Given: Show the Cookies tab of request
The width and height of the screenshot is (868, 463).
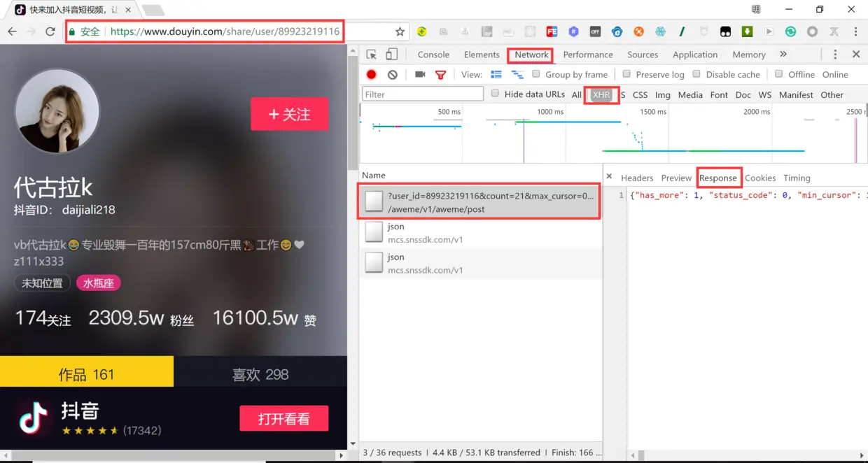Looking at the screenshot, I should point(760,178).
